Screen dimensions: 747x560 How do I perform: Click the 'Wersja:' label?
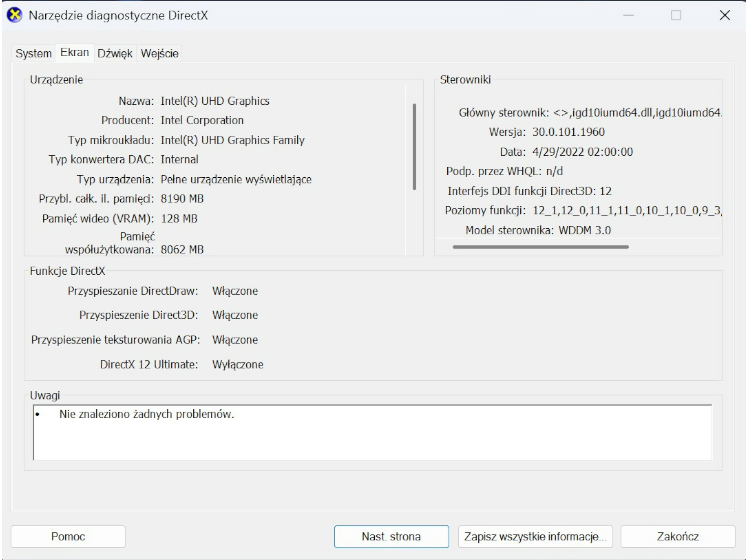507,132
